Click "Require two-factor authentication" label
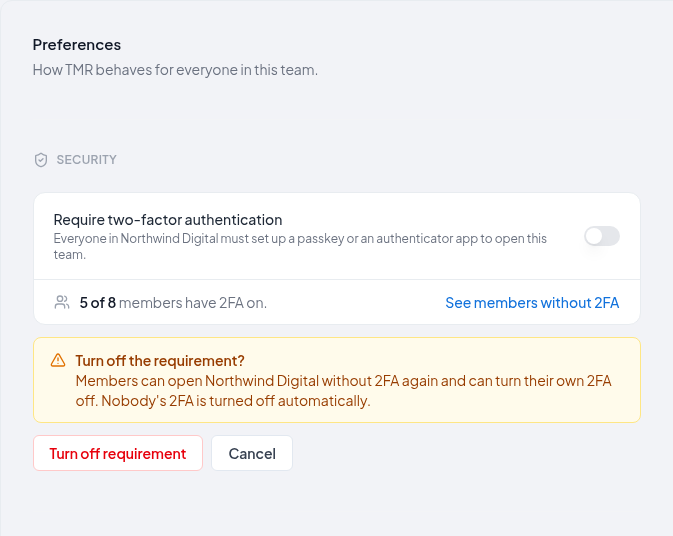Screen dimensions: 673x536 (x=168, y=220)
